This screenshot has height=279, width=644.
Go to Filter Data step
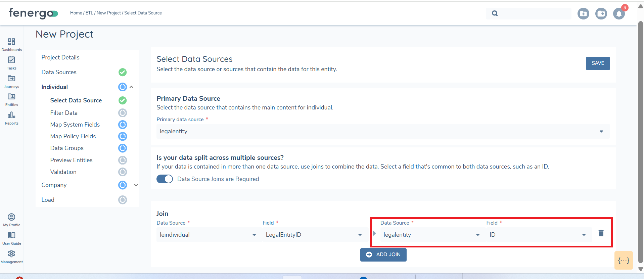click(x=64, y=113)
